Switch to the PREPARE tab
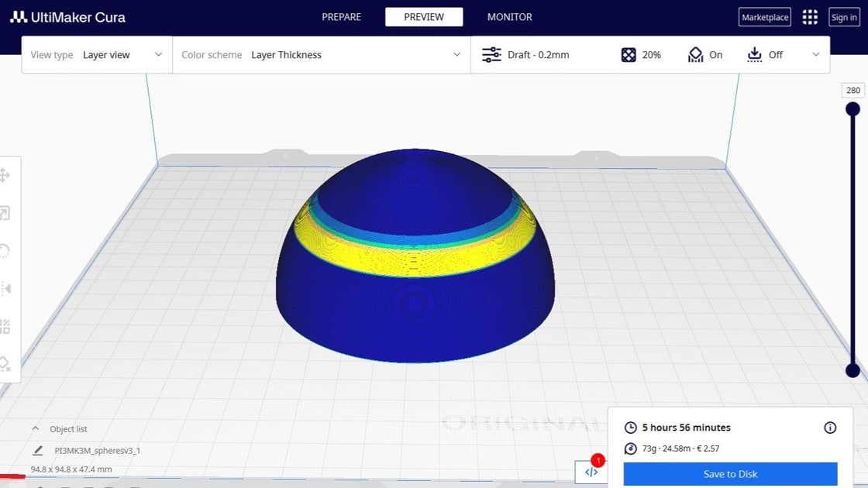 341,16
